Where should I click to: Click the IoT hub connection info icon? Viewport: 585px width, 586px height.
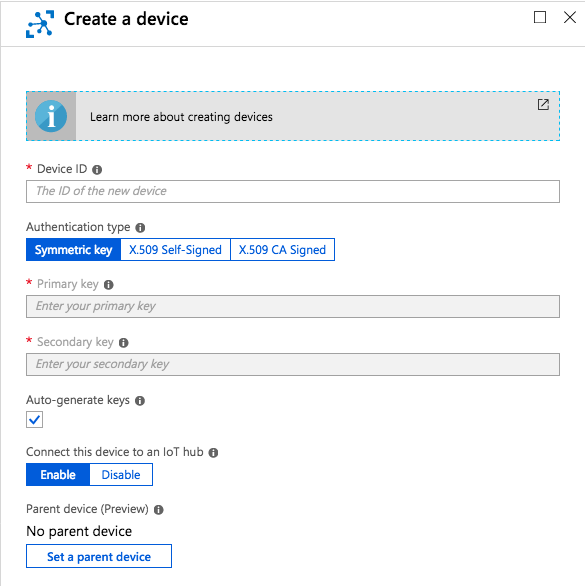213,453
